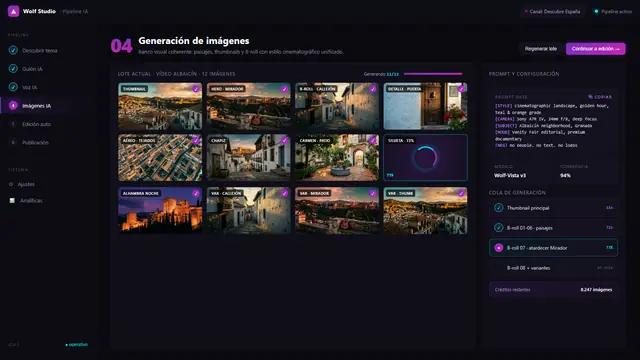Click the checkmark icon beside Descubrir tema
The height and width of the screenshot is (360, 640).
pyautogui.click(x=13, y=50)
